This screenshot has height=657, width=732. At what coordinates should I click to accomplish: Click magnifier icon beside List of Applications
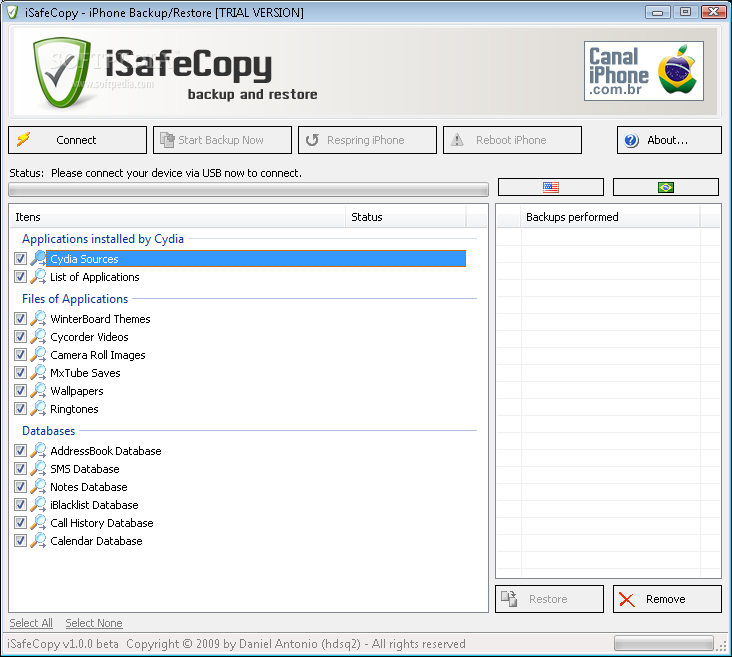click(38, 276)
